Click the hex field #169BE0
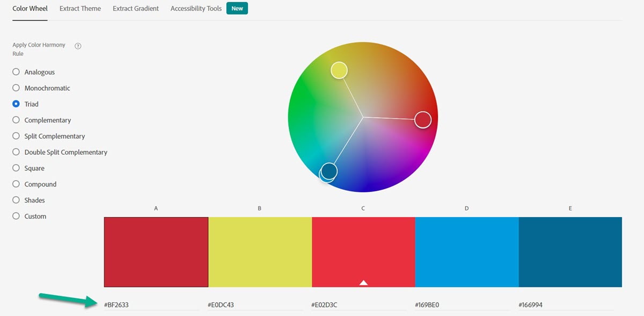 pyautogui.click(x=463, y=305)
